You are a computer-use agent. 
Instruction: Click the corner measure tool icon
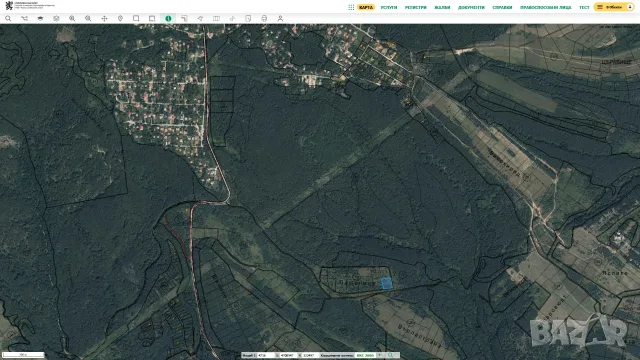click(x=184, y=18)
